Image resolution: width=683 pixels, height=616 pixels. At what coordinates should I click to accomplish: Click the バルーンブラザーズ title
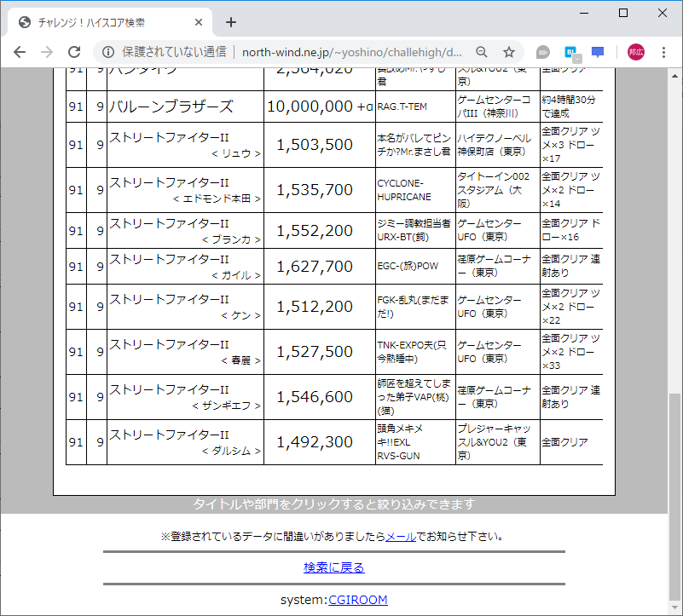click(171, 107)
